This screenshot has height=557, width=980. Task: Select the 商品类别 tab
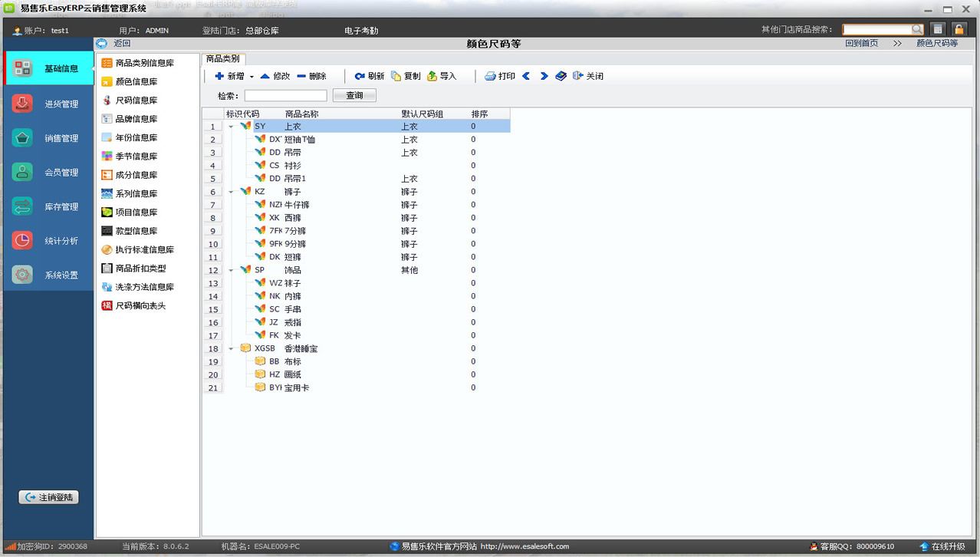pyautogui.click(x=223, y=59)
